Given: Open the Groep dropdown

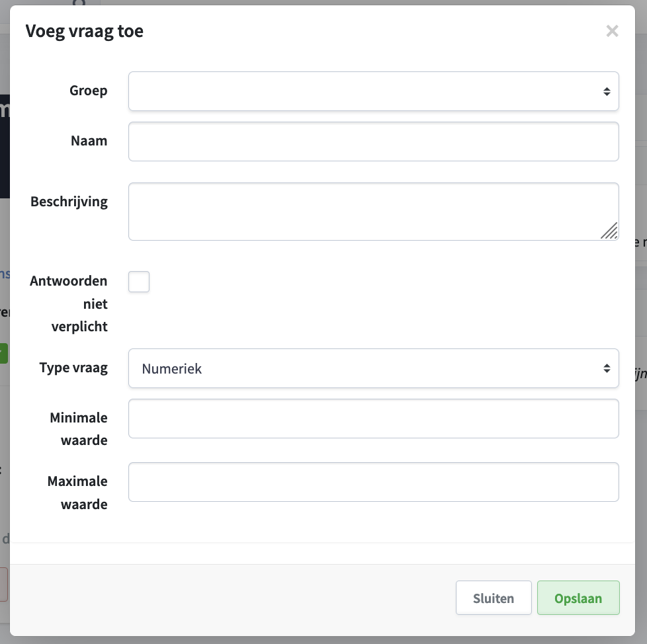Looking at the screenshot, I should click(x=373, y=91).
